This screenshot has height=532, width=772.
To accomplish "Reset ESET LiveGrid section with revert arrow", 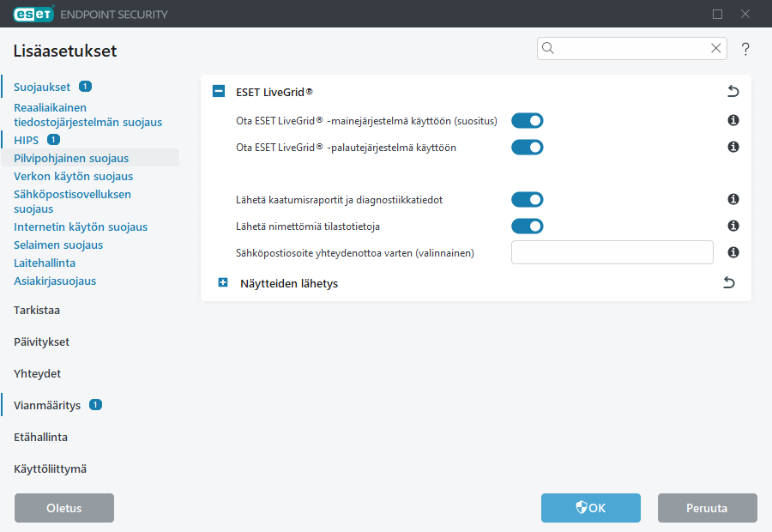I will point(733,91).
